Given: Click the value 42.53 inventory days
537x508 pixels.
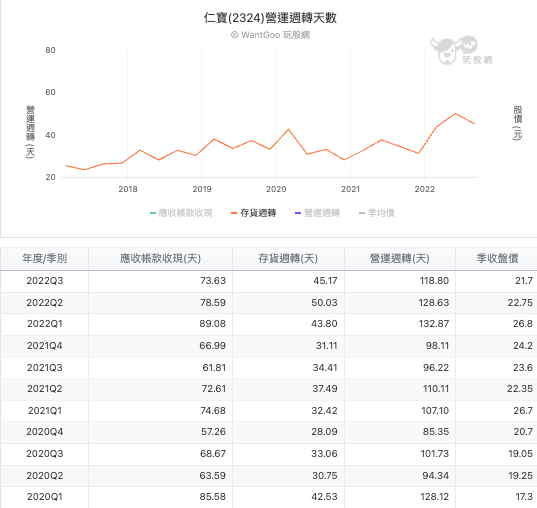Looking at the screenshot, I should 324,497.
